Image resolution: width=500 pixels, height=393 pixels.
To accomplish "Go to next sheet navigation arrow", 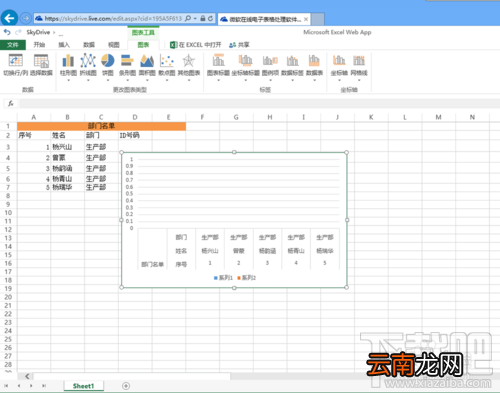I will click(31, 386).
